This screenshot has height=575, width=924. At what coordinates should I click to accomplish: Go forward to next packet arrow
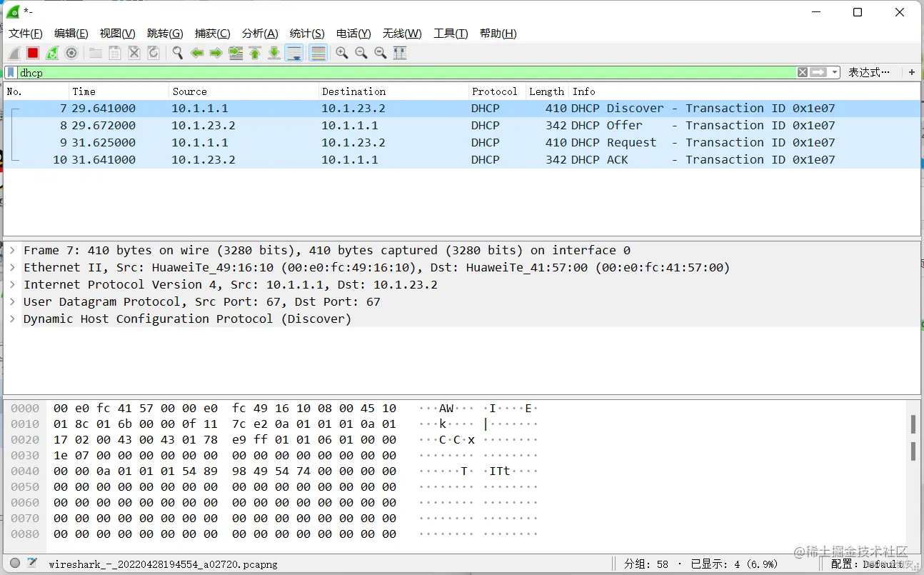216,53
